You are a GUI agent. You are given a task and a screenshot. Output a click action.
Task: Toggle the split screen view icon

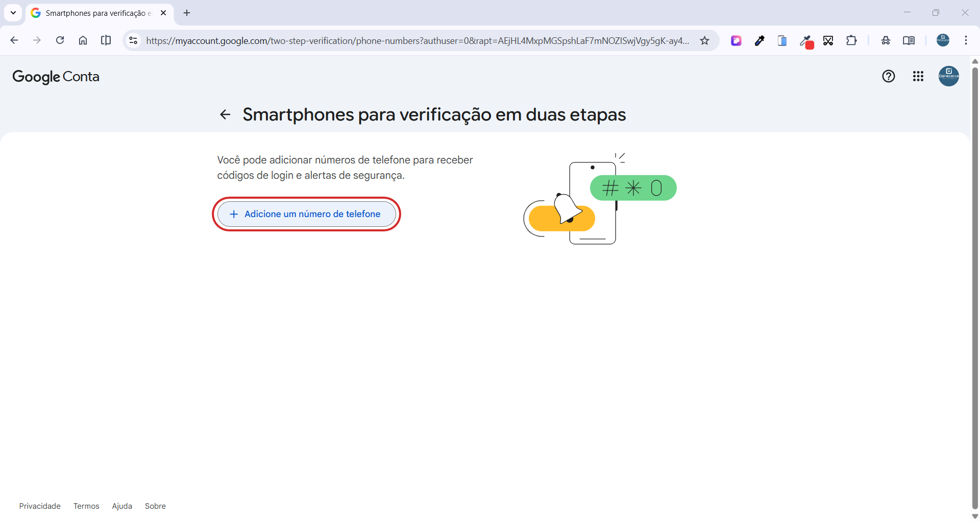pos(106,40)
